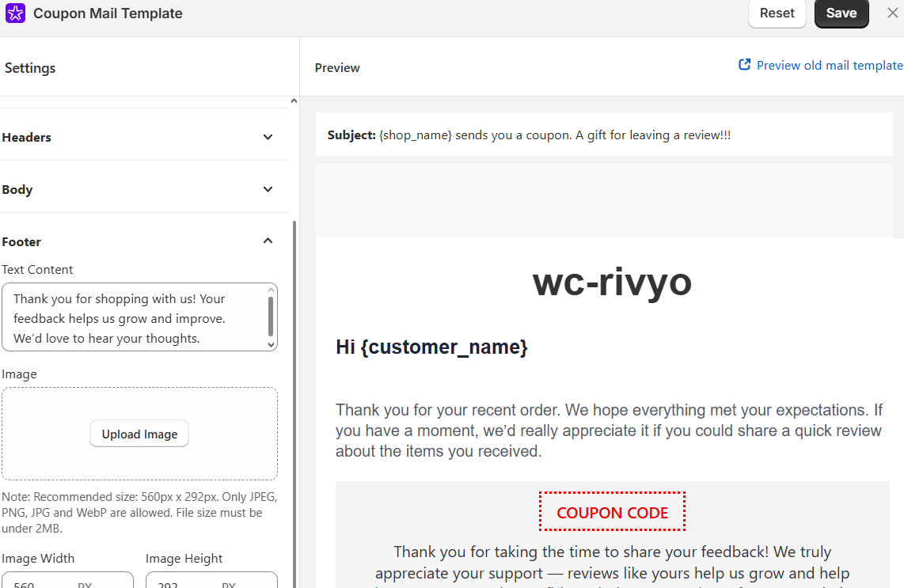Expand the Headers section chevron
The image size is (904, 588).
[x=268, y=137]
